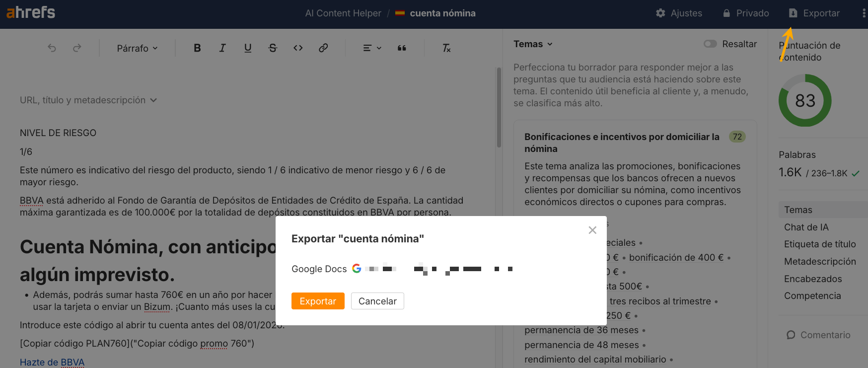This screenshot has height=368, width=868.
Task: Open the text alignment dropdown
Action: 372,48
